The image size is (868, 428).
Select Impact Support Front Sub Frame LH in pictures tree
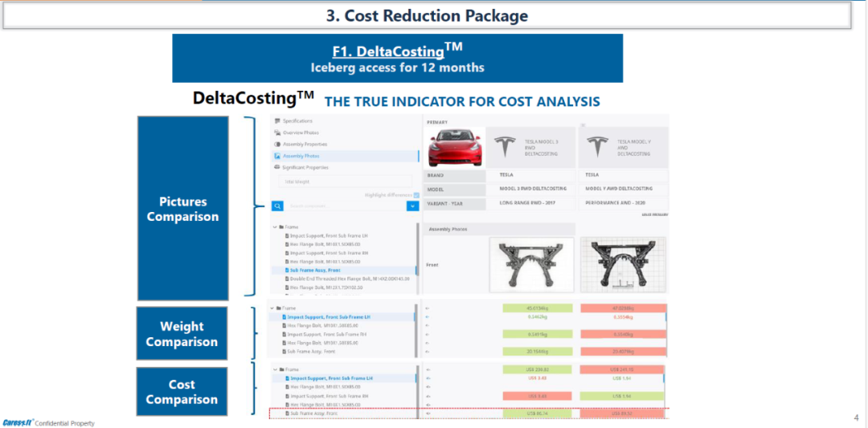pos(328,235)
